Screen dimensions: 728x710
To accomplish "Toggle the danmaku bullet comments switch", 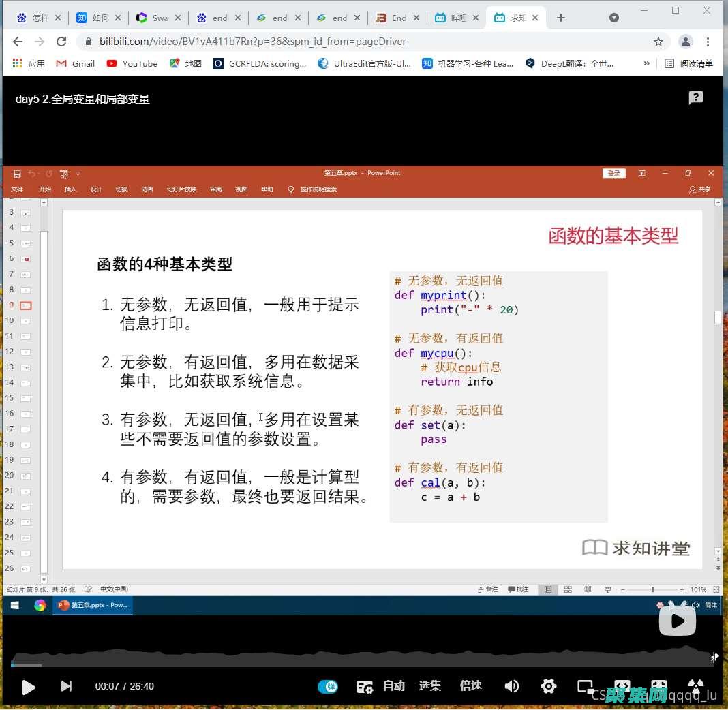I will [329, 686].
